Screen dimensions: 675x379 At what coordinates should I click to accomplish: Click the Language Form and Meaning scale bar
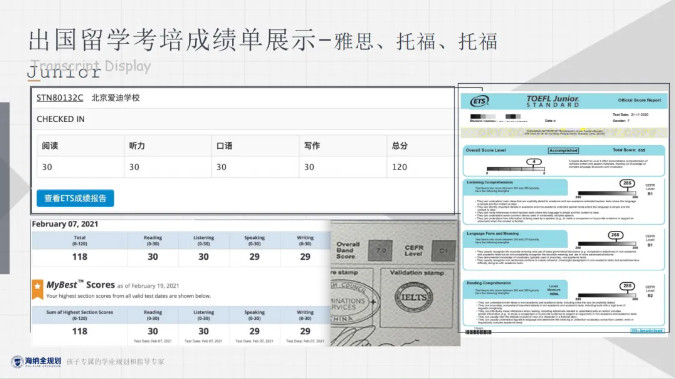(607, 244)
